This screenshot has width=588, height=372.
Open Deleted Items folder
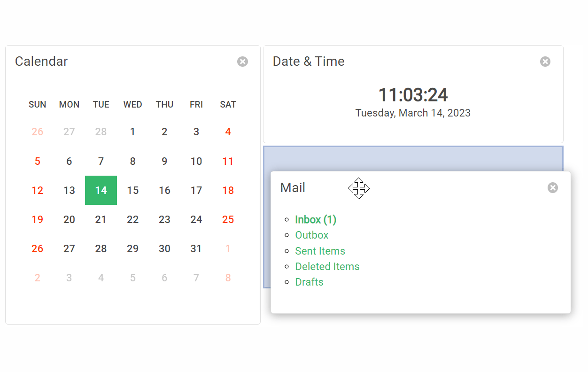(x=327, y=266)
